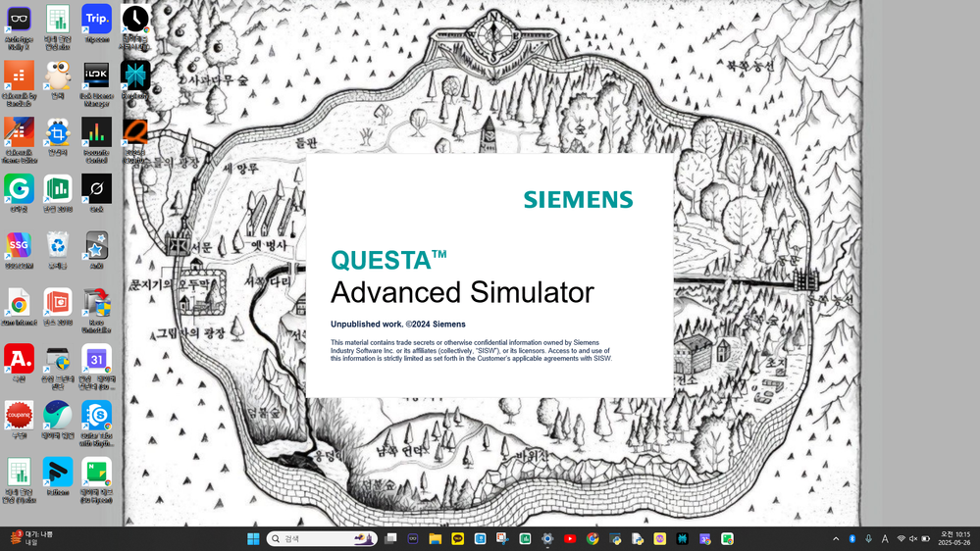Open the Settings gear on the taskbar
The height and width of the screenshot is (551, 980).
(547, 538)
